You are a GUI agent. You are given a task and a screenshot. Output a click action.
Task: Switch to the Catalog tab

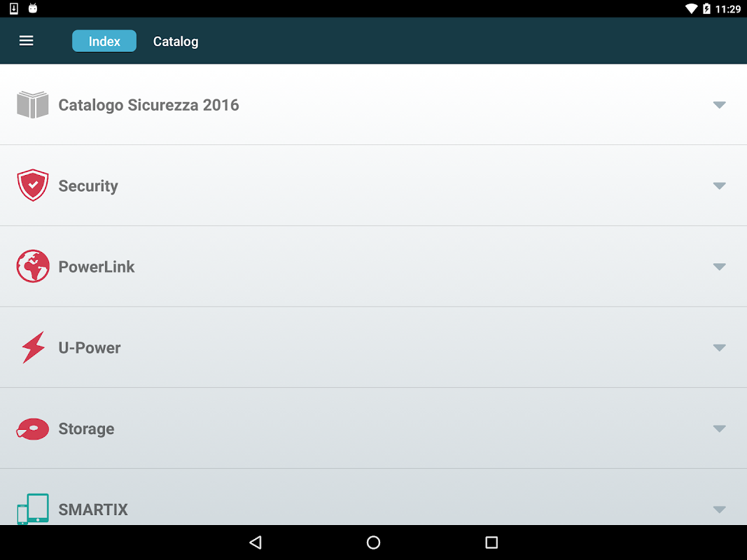[x=176, y=41]
